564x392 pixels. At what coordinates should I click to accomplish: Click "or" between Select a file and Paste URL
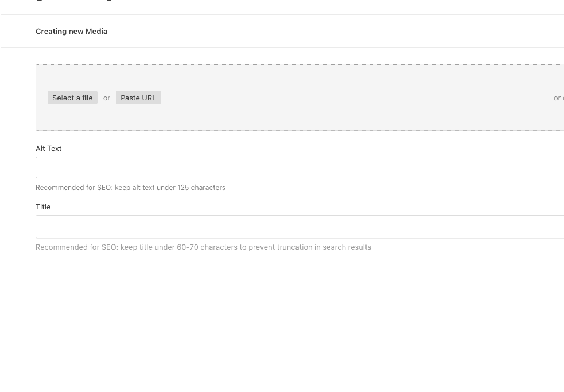pyautogui.click(x=107, y=98)
